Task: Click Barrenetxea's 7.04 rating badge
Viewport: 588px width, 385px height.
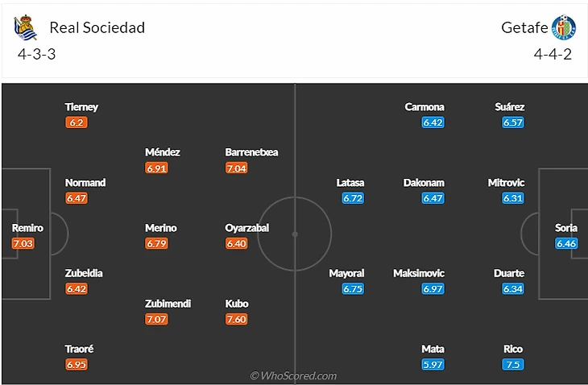Action: [236, 168]
